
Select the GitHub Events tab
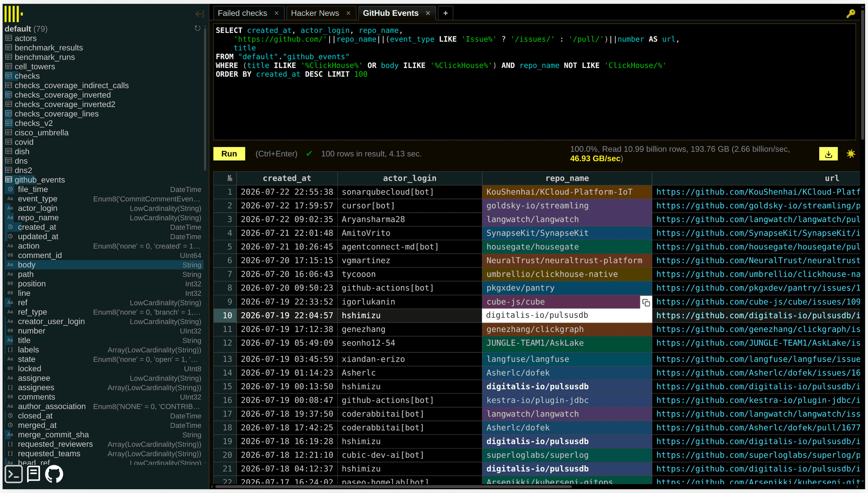point(391,13)
